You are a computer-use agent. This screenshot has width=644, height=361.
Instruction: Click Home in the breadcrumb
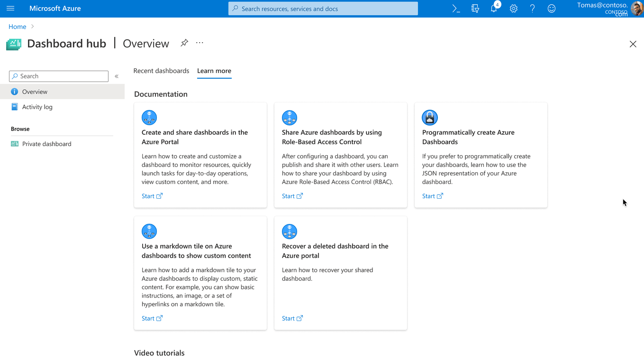click(17, 27)
